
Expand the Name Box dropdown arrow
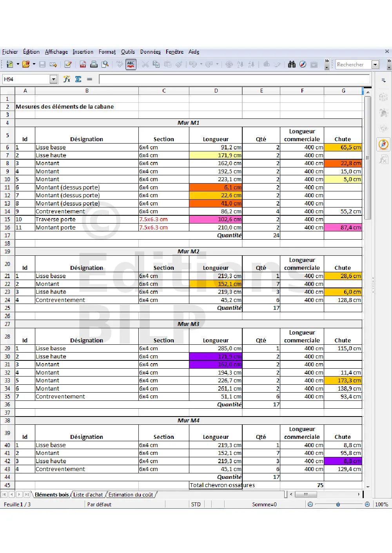pos(54,79)
